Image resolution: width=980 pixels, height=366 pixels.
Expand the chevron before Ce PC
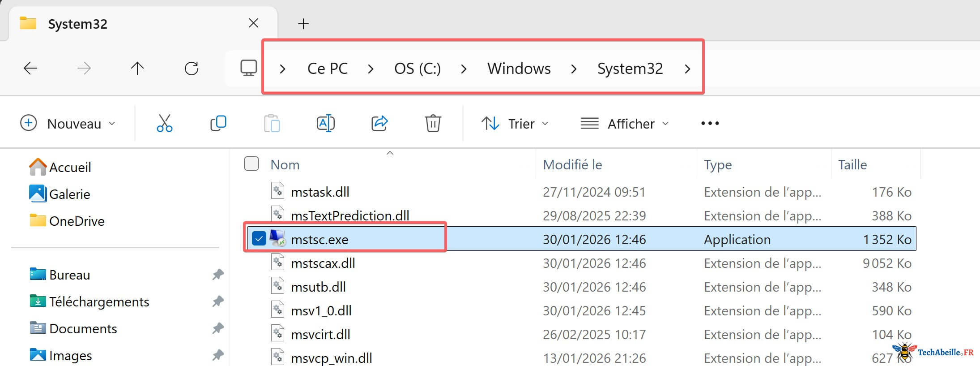pos(282,69)
